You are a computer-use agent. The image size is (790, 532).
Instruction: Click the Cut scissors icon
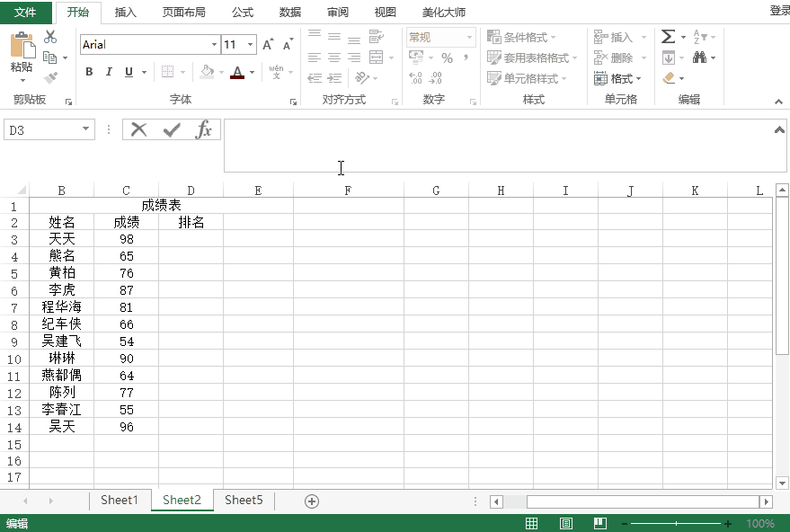pyautogui.click(x=50, y=37)
